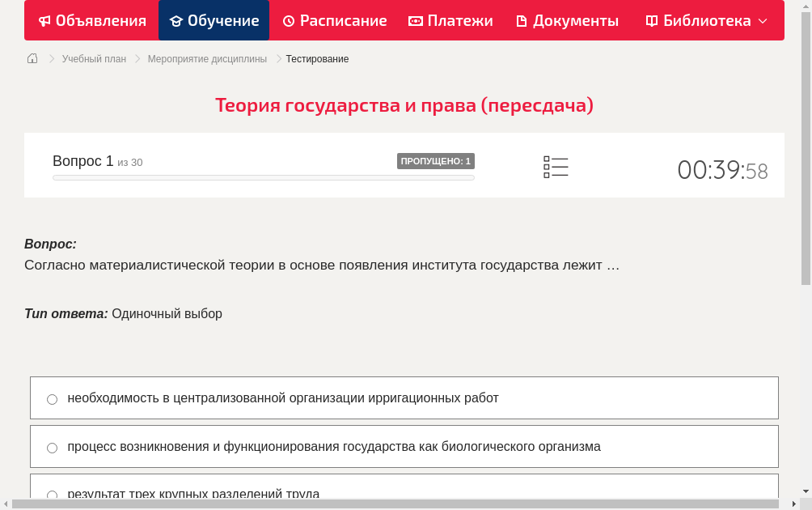Screen dimensions: 812x510
Task: Click the question progress bar
Action: pyautogui.click(x=263, y=177)
